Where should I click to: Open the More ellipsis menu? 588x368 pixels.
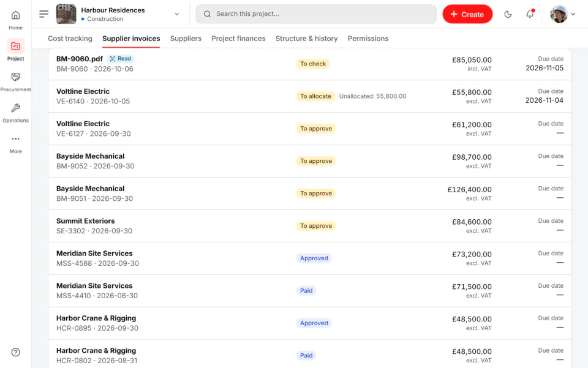tap(15, 139)
